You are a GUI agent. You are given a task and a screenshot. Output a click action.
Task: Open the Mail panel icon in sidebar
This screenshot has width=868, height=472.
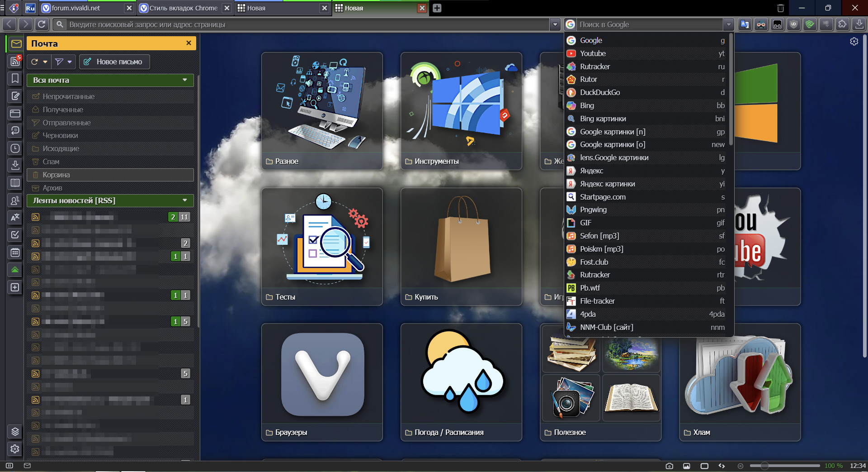pos(16,43)
